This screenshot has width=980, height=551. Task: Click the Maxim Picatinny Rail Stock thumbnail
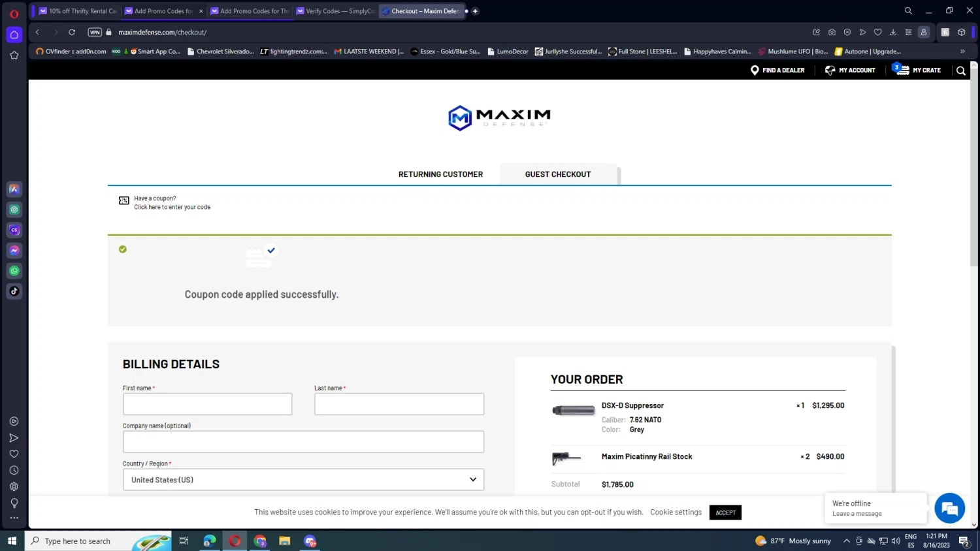pyautogui.click(x=566, y=458)
